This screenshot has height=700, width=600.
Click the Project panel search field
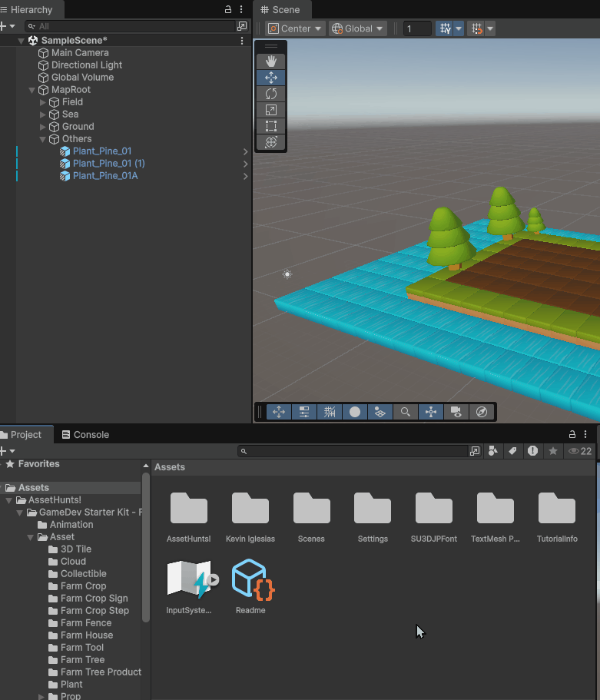coord(353,451)
